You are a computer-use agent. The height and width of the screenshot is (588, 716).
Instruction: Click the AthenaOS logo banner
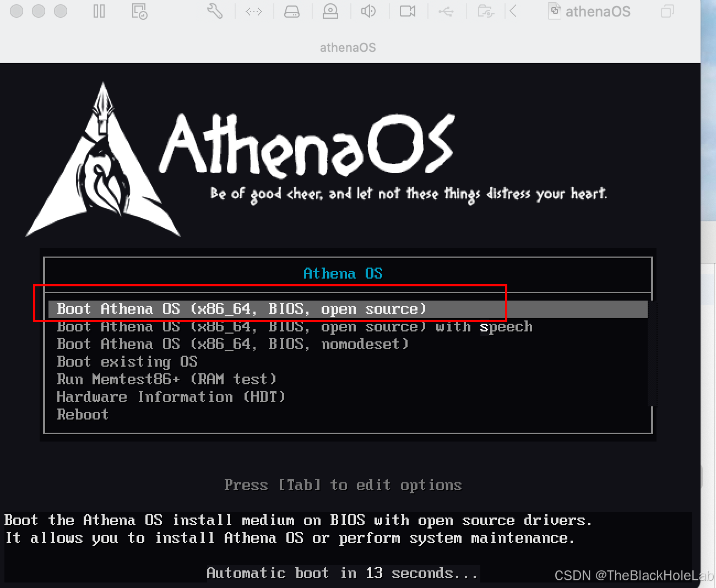point(317,160)
